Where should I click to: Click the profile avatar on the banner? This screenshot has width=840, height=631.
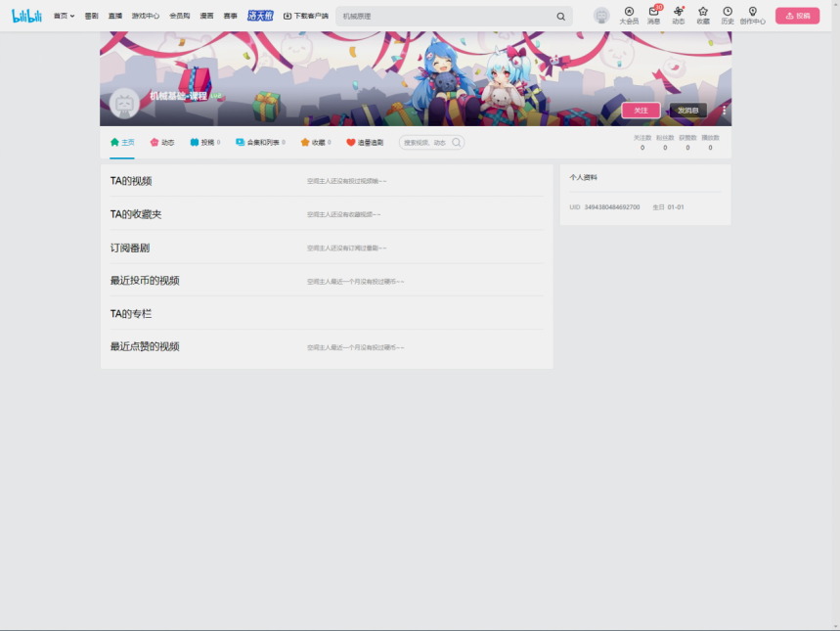[x=124, y=104]
